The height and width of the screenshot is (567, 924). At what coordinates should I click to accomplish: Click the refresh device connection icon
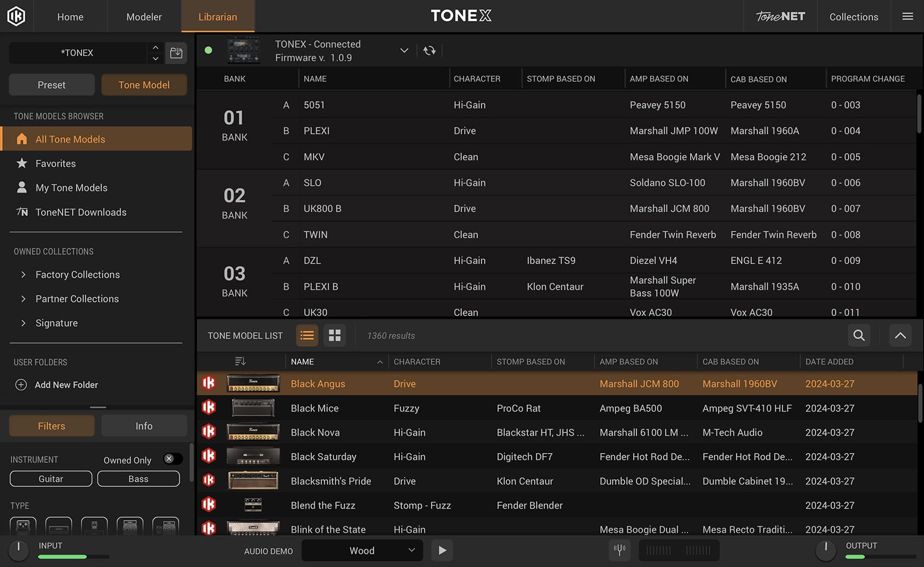(x=429, y=50)
